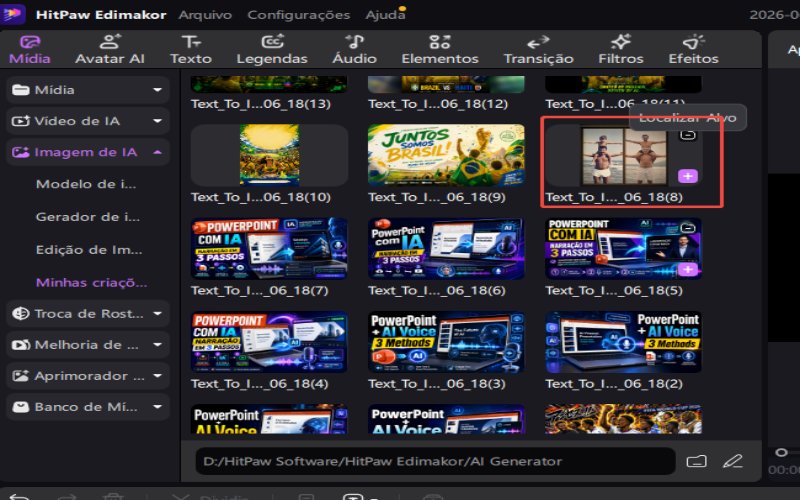The image size is (800, 500).
Task: Open the Áudio panel
Action: (x=355, y=49)
